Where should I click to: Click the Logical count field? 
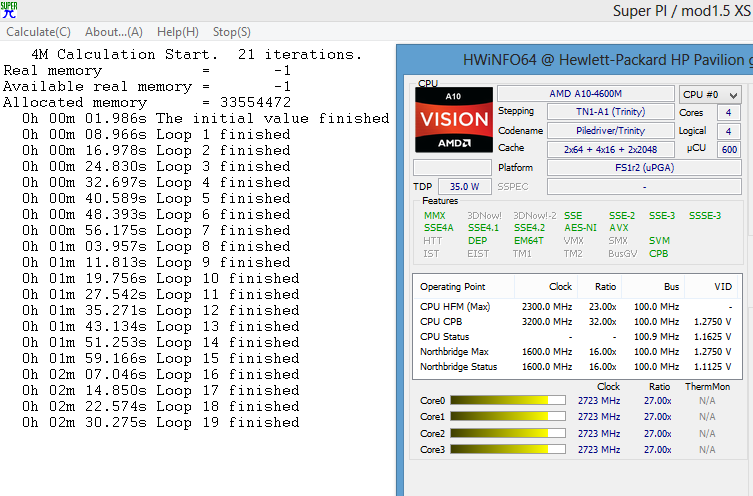click(729, 131)
